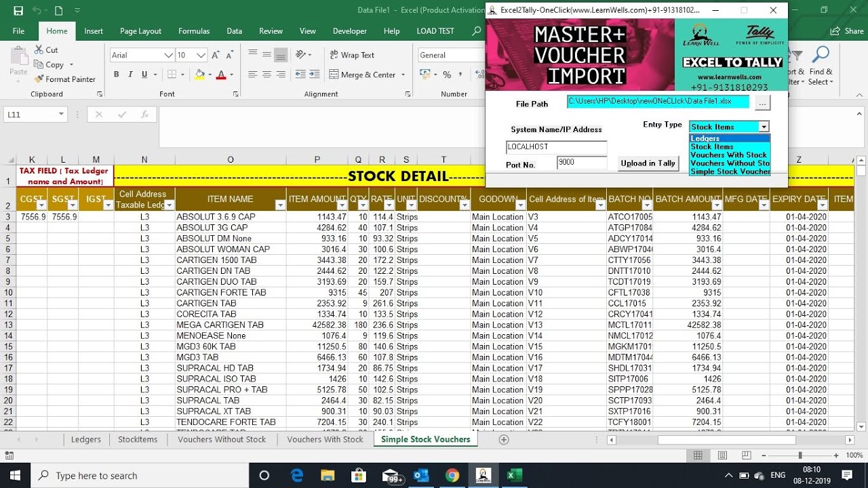Image resolution: width=868 pixels, height=488 pixels.
Task: Apply Bold formatting
Action: tap(117, 75)
